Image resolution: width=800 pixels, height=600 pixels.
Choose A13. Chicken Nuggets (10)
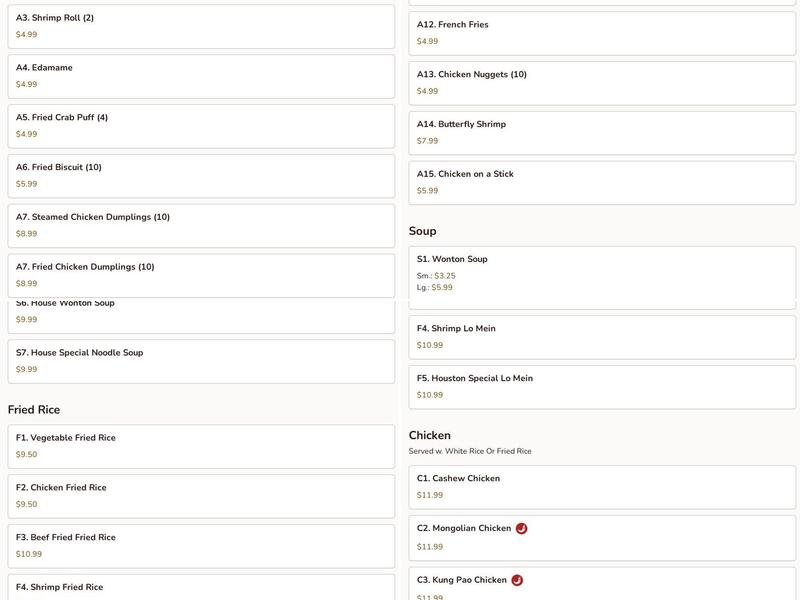[x=602, y=83]
